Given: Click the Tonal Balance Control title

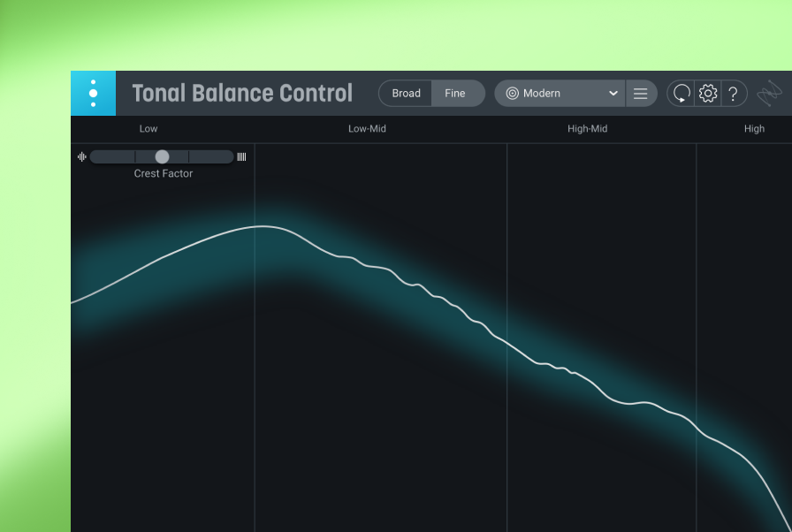Looking at the screenshot, I should [x=242, y=94].
